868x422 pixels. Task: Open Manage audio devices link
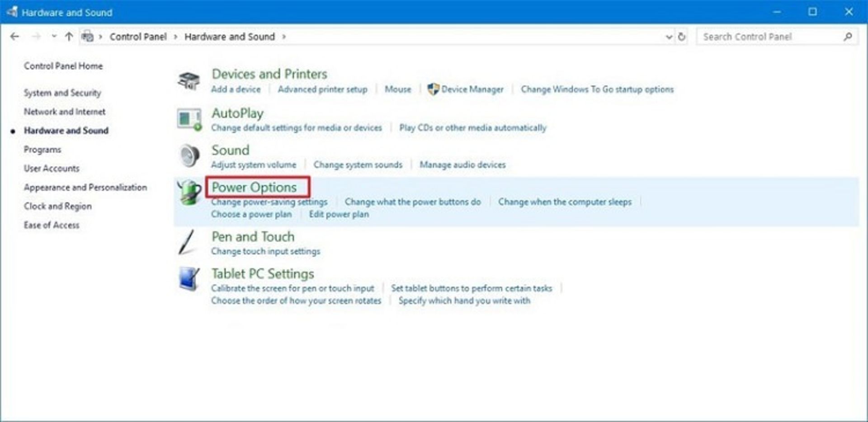click(x=462, y=165)
